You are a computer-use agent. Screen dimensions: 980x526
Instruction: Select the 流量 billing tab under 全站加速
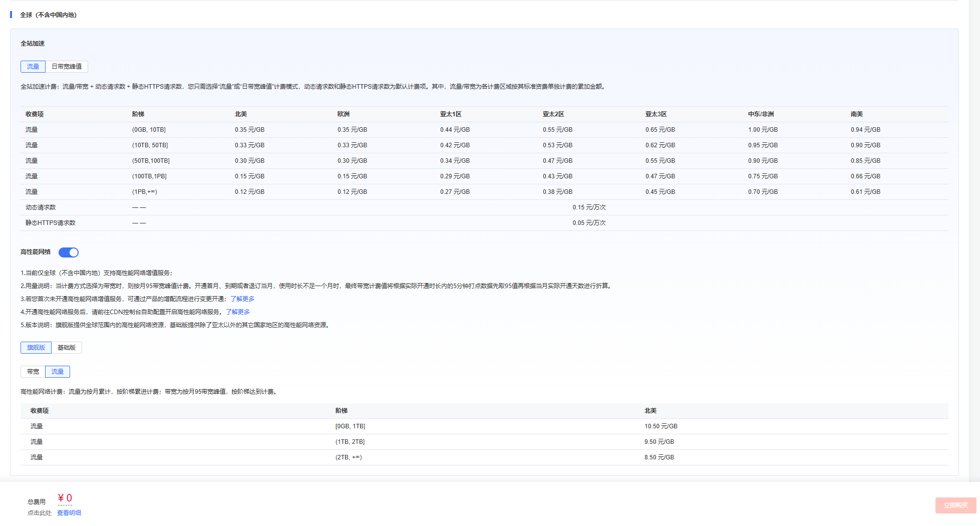tap(33, 67)
